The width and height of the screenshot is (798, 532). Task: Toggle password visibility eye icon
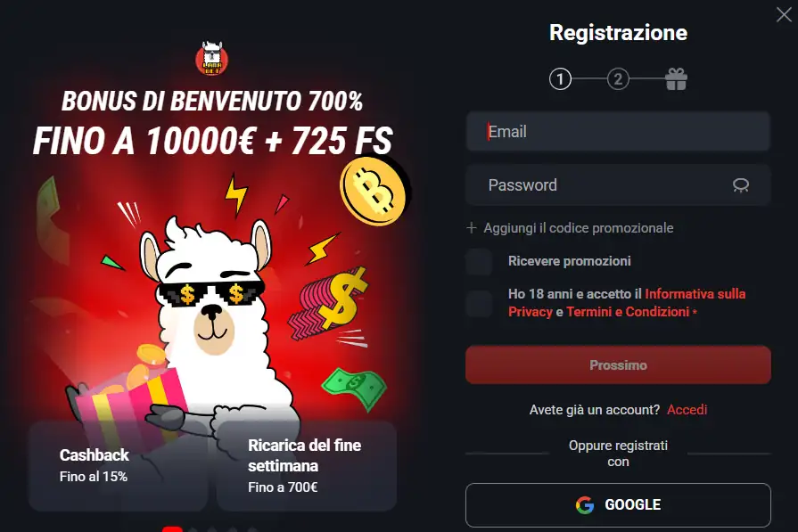click(741, 185)
